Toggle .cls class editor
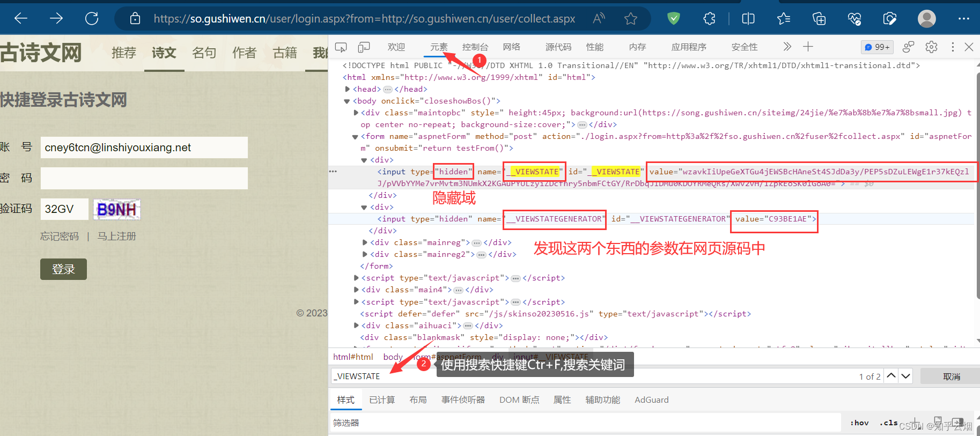The image size is (980, 436). click(x=888, y=423)
